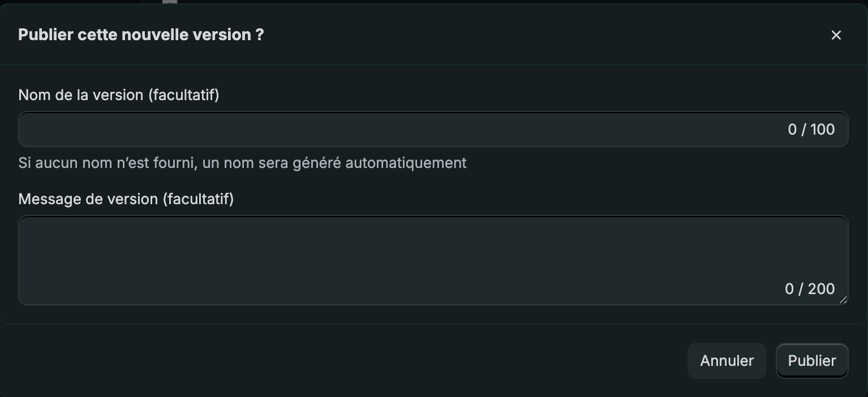The height and width of the screenshot is (397, 868).
Task: Click the "0 / 200" character counter
Action: click(x=810, y=289)
